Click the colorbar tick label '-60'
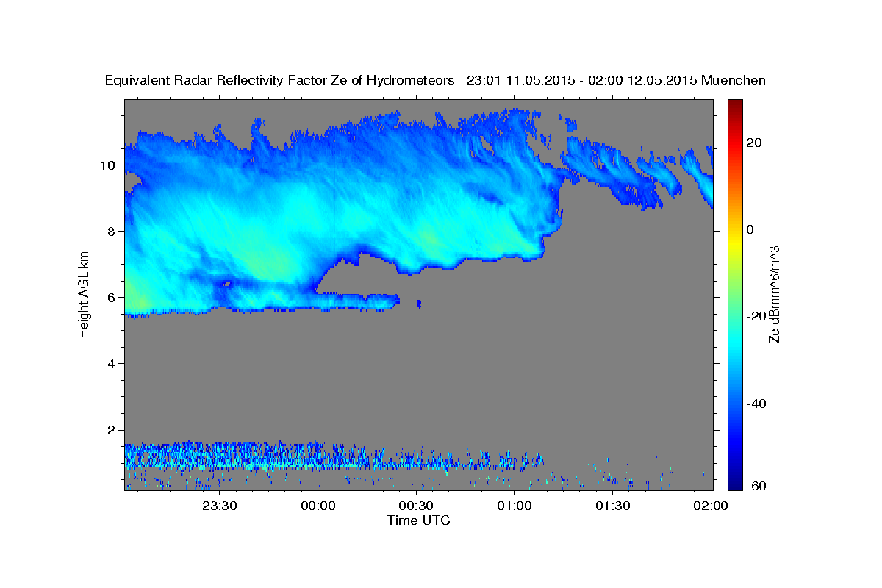Image resolution: width=882 pixels, height=588 pixels. pos(756,486)
